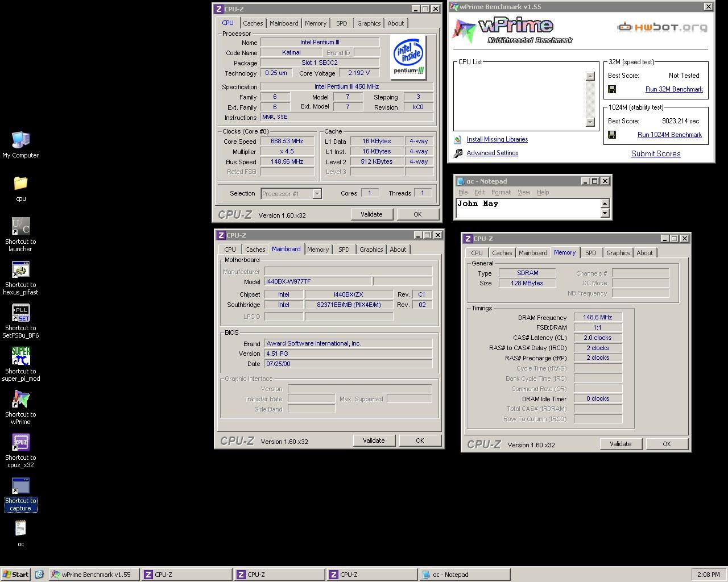Click Install Missing Libraries link
This screenshot has width=728, height=582.
pos(497,139)
